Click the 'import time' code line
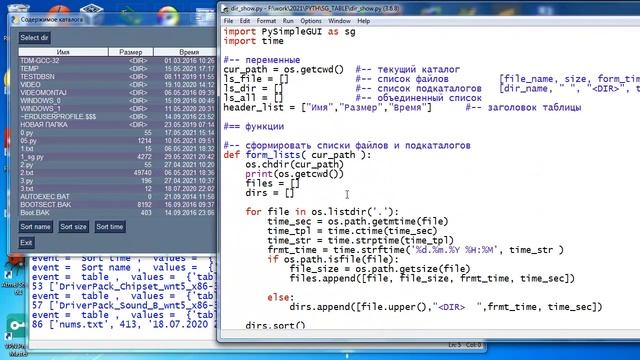This screenshot has height=360, width=640. [x=253, y=41]
